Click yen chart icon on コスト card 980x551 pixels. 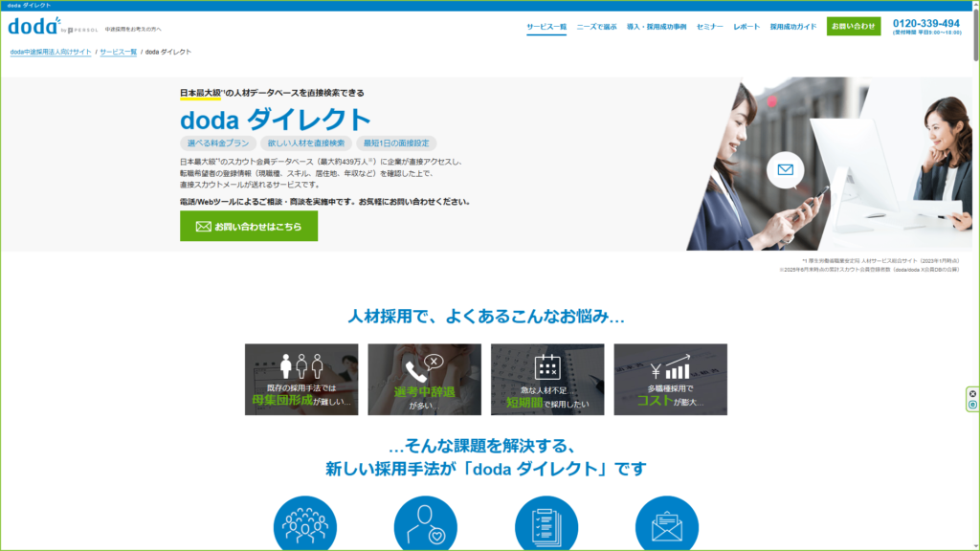tap(670, 367)
